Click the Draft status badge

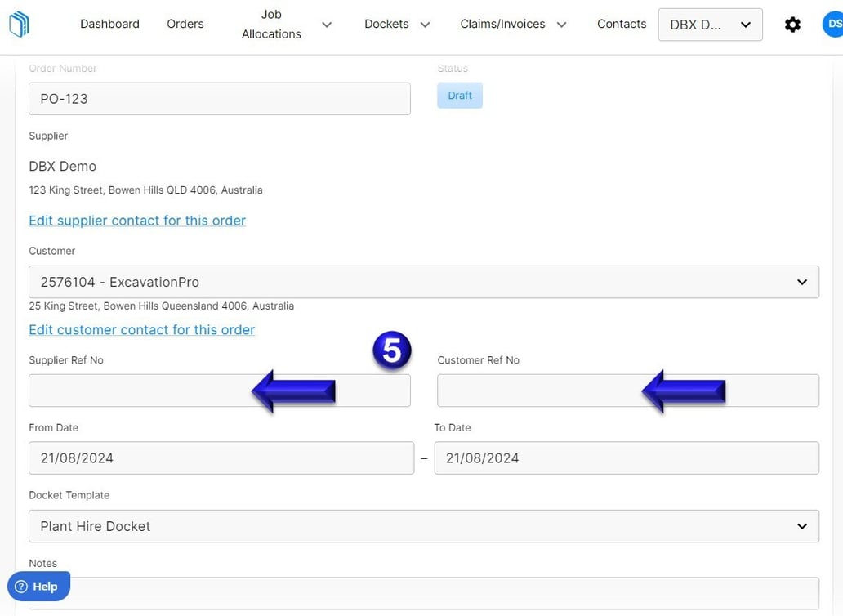[x=459, y=95]
